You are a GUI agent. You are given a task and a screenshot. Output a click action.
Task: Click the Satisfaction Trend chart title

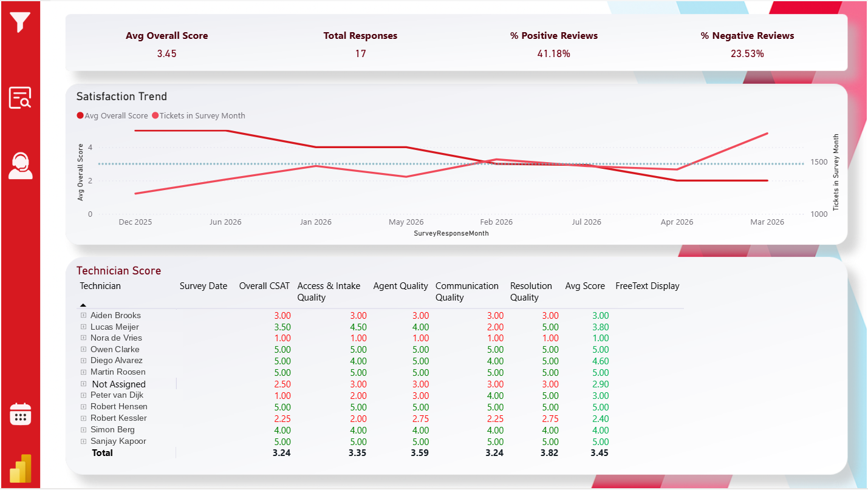coord(121,97)
